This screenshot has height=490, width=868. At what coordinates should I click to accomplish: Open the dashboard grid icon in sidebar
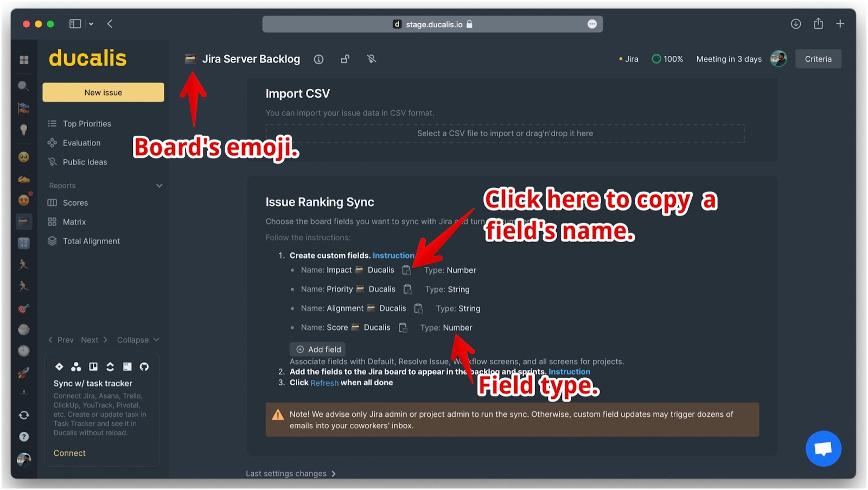(x=24, y=60)
